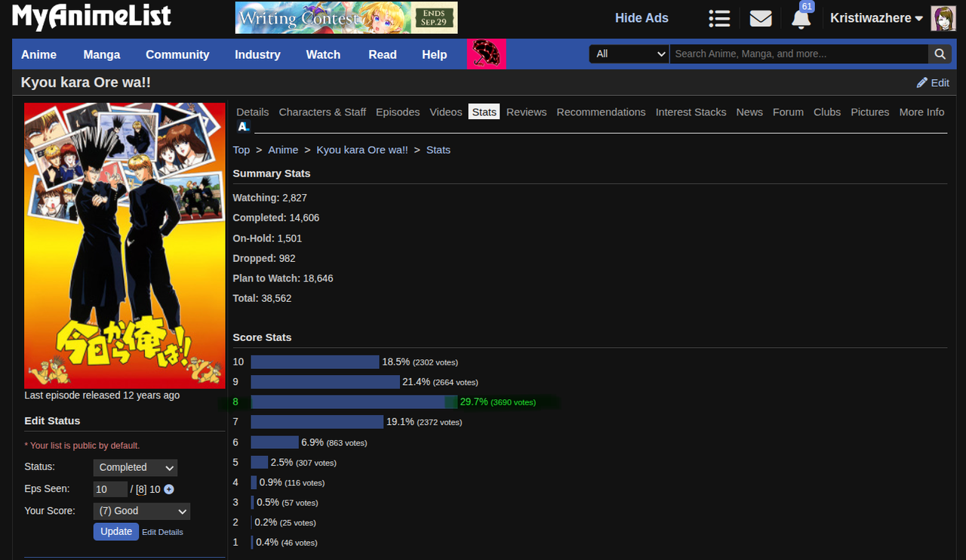Click the score 9 vote bar

(325, 382)
